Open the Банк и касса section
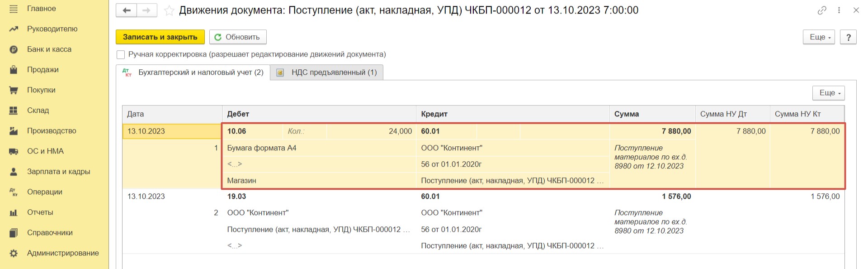The image size is (868, 269). click(49, 49)
